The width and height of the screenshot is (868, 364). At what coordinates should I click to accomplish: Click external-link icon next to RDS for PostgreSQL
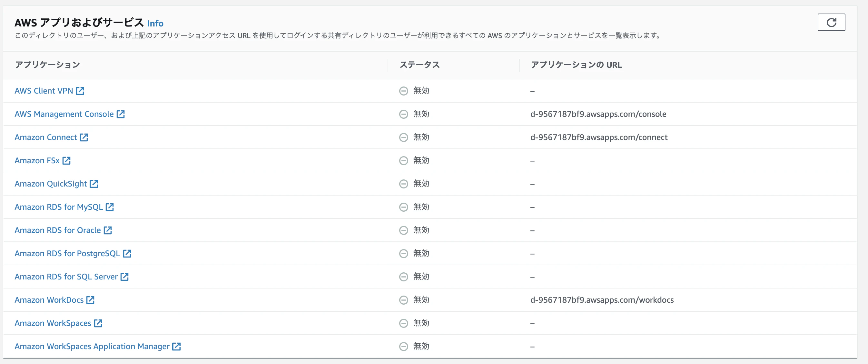click(127, 254)
